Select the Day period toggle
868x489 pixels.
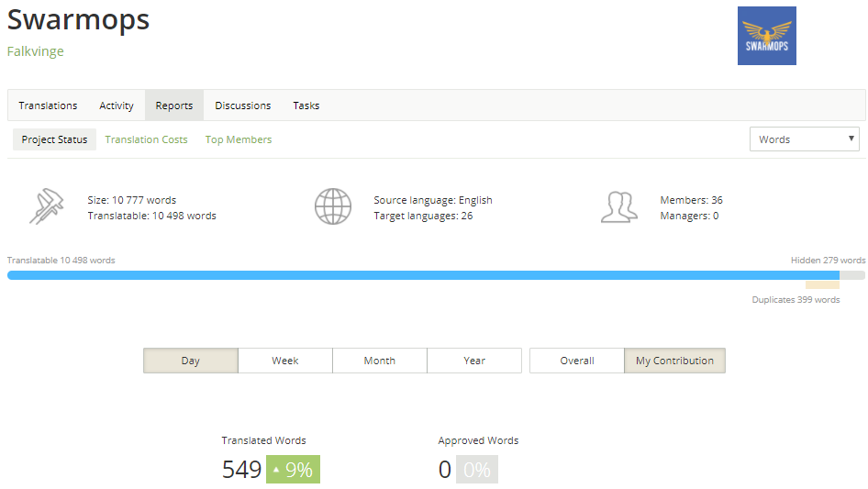(191, 361)
